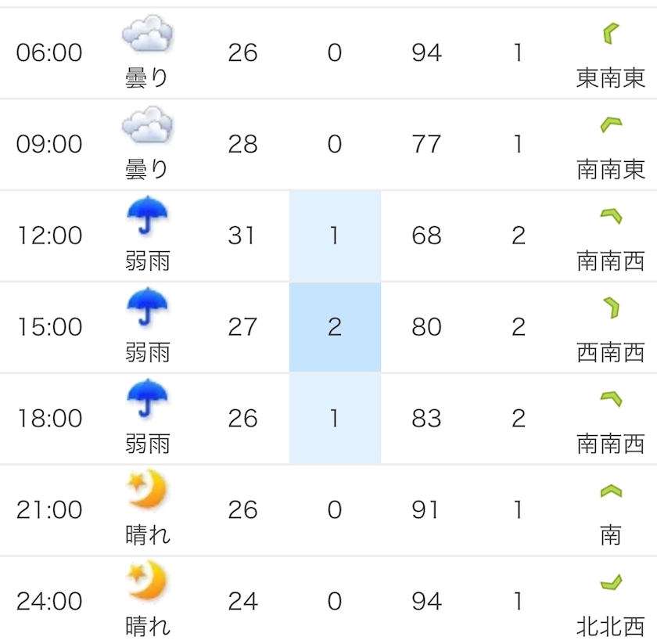657x644 pixels.
Task: Click the 北北西 wind arrow at 24:00
Action: pos(610,583)
